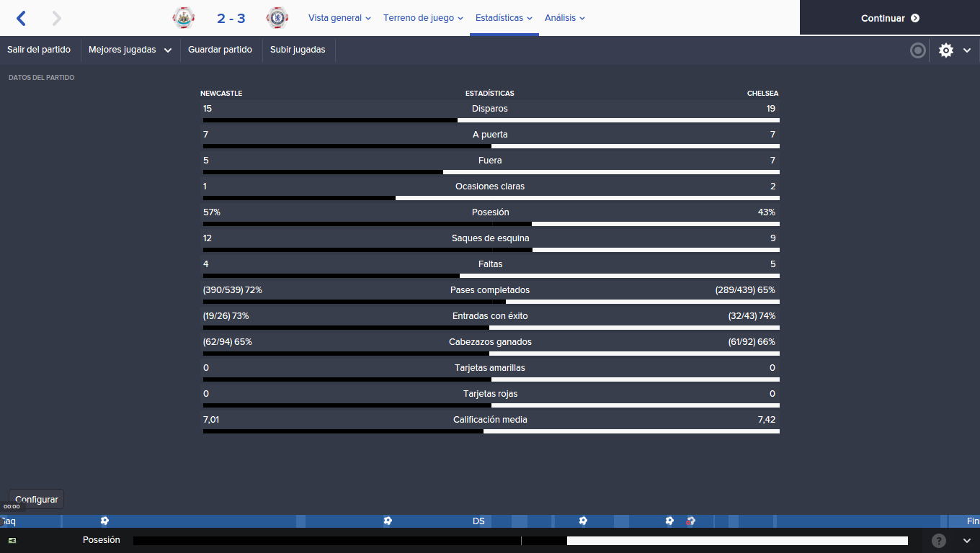Click Newcastle's (390/539) 72% passes value
980x553 pixels.
click(x=233, y=290)
